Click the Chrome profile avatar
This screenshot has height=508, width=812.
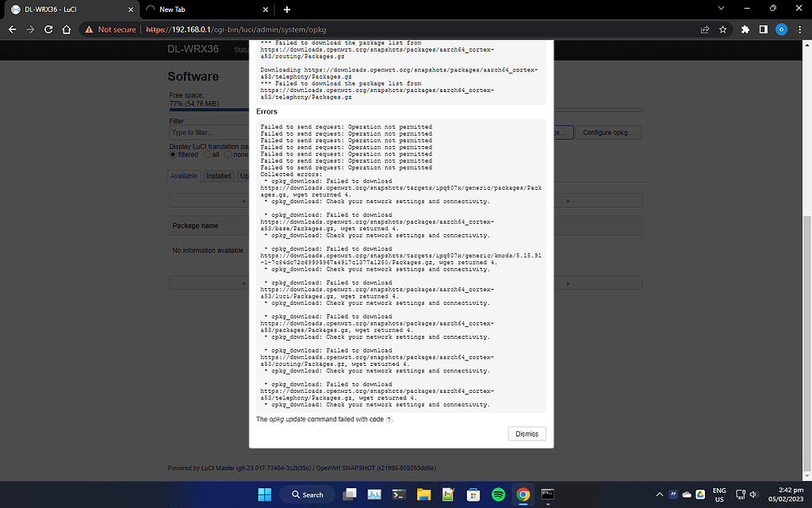coord(779,29)
